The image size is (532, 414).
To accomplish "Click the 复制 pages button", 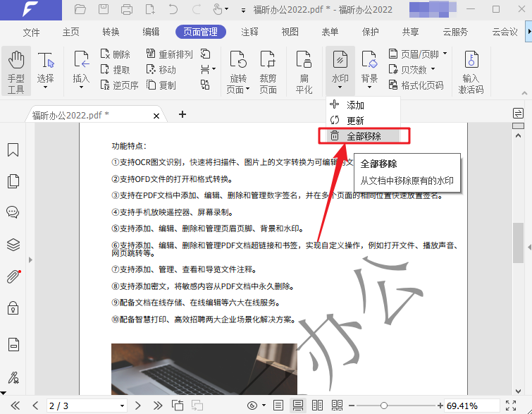I will pyautogui.click(x=161, y=85).
